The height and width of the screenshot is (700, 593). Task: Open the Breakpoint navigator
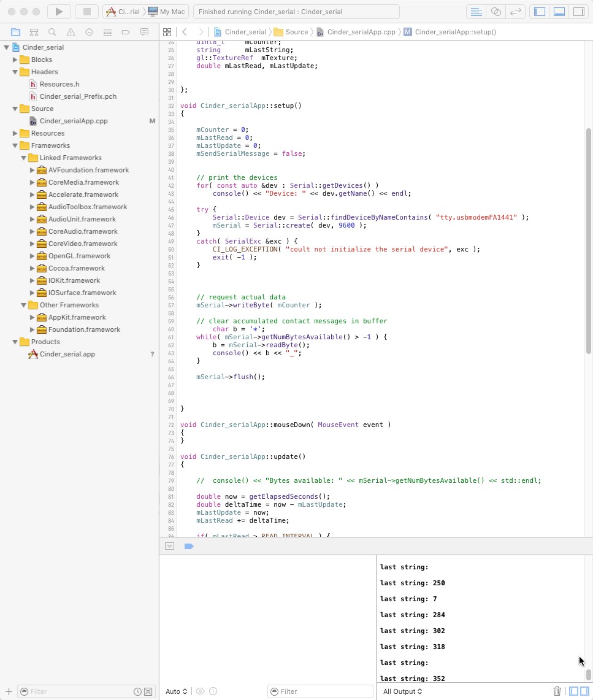tap(126, 32)
